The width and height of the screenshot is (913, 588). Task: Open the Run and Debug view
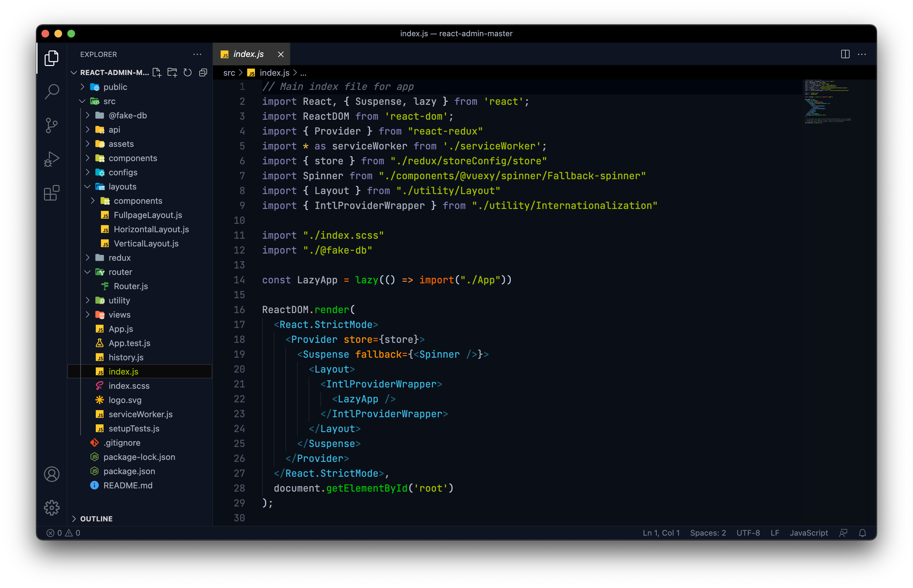pos(51,159)
